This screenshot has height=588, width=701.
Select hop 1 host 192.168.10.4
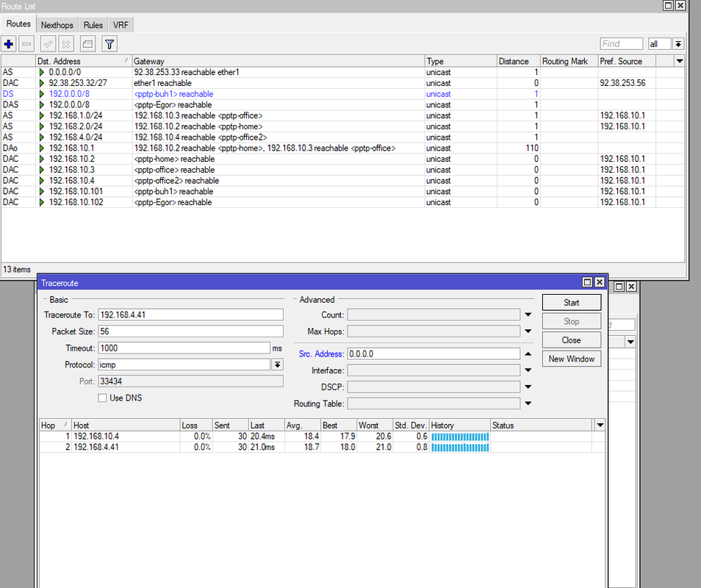click(x=322, y=437)
